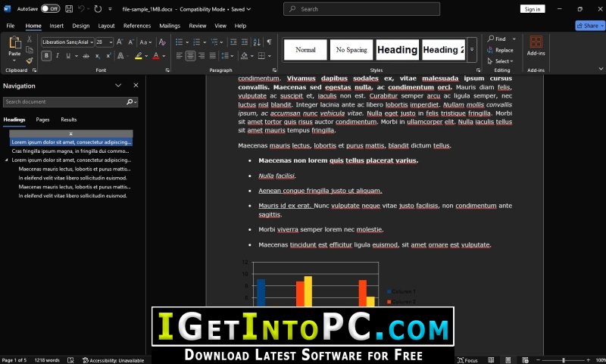Click the zoom slider handle
The height and width of the screenshot is (364, 606).
coord(563,360)
